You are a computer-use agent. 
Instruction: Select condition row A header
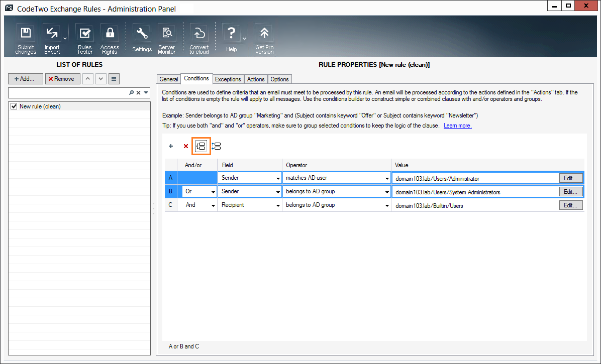pyautogui.click(x=170, y=178)
